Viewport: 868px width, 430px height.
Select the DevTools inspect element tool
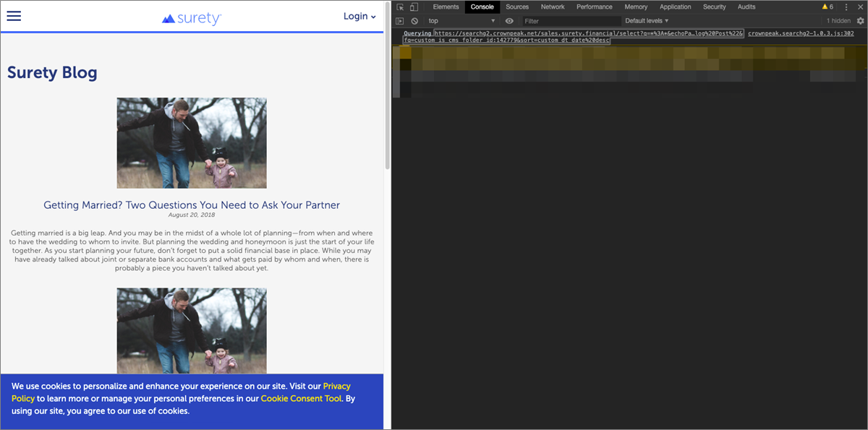click(400, 7)
